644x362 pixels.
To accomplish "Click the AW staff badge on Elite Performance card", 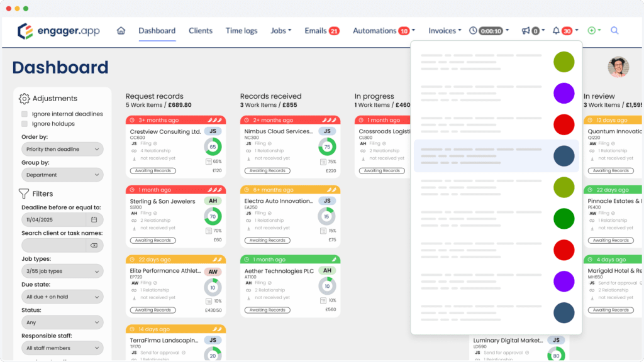I will [x=213, y=271].
